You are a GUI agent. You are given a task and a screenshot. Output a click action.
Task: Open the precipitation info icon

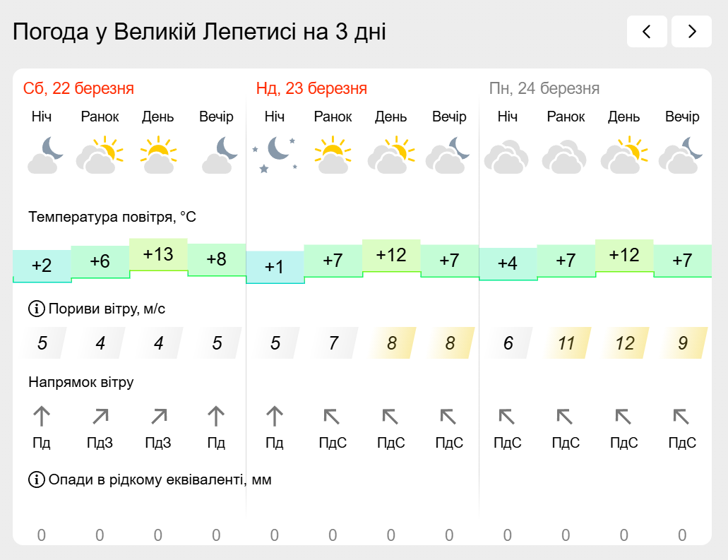tap(36, 479)
